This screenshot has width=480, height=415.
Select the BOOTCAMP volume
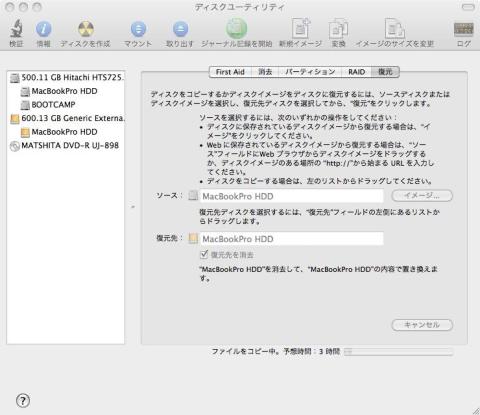click(x=66, y=105)
